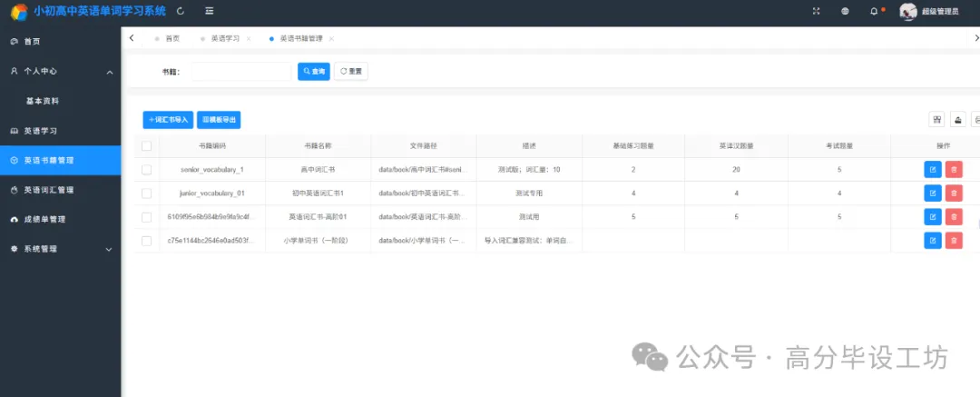Image resolution: width=980 pixels, height=397 pixels.
Task: Go to 首页 in the sidebar
Action: tap(60, 41)
